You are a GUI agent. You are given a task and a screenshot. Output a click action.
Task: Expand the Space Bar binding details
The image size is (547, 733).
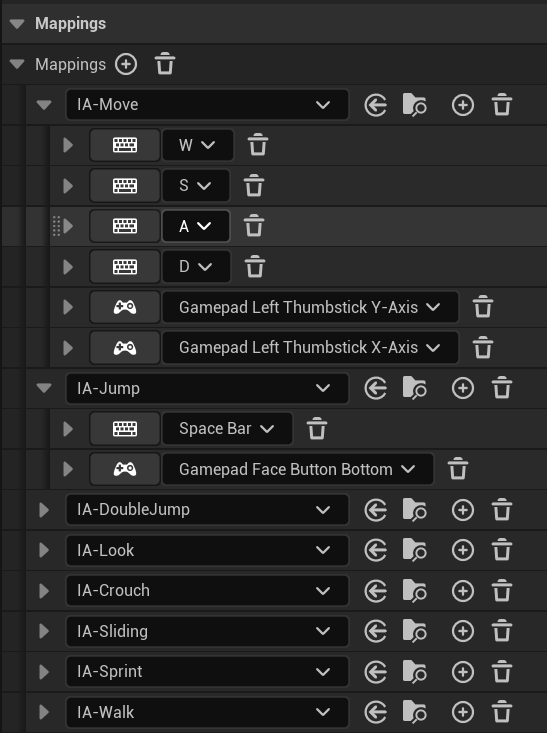68,429
